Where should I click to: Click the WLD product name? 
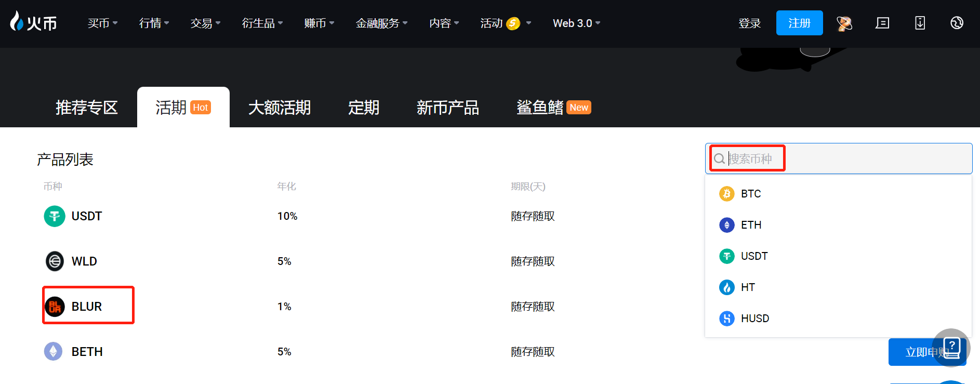pos(84,261)
